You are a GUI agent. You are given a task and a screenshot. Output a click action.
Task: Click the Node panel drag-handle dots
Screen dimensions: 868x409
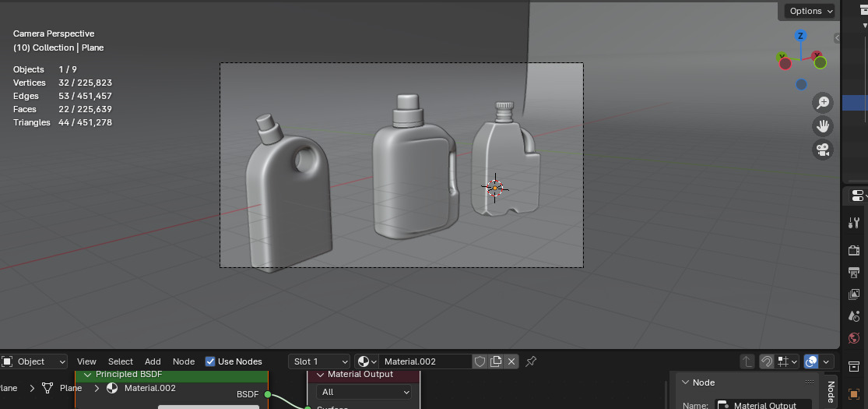pyautogui.click(x=810, y=383)
